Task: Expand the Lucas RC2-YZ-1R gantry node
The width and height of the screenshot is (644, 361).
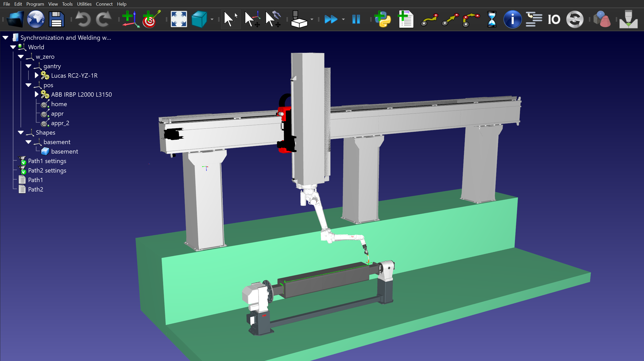Action: 36,75
